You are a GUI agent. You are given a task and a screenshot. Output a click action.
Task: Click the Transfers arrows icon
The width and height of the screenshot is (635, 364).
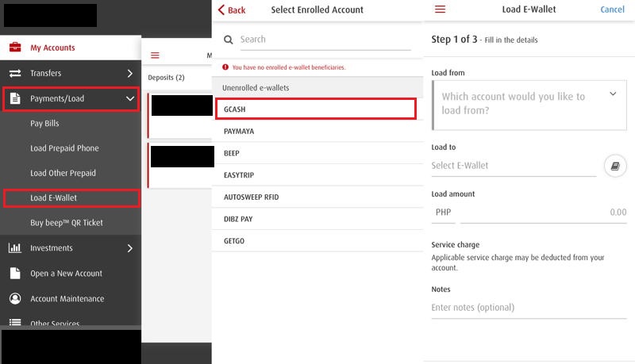15,73
